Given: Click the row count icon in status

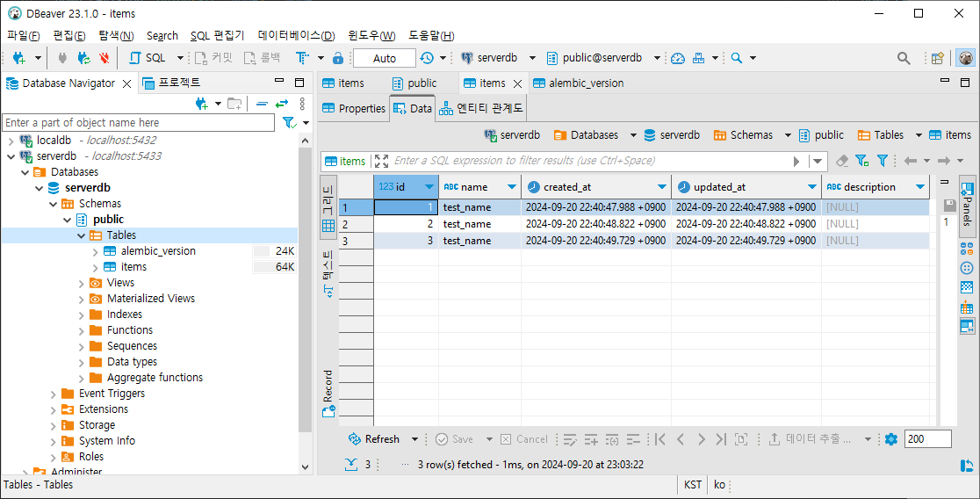Looking at the screenshot, I should [352, 465].
